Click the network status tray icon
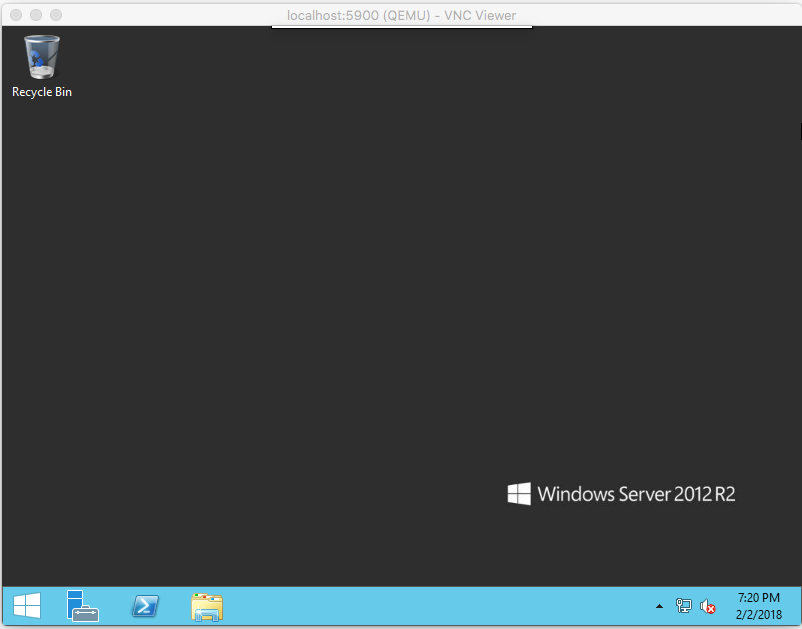This screenshot has height=629, width=802. coord(683,606)
